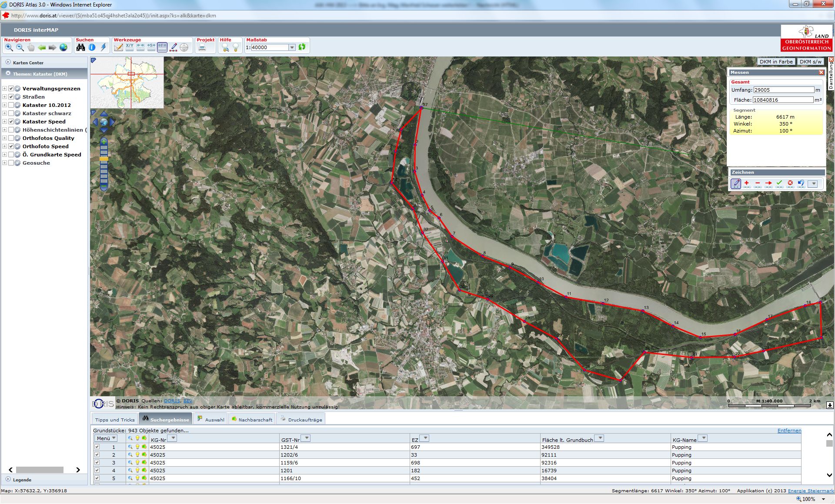This screenshot has width=835, height=504.
Task: Click the green checkmark in Zeichnen panel
Action: click(x=779, y=183)
